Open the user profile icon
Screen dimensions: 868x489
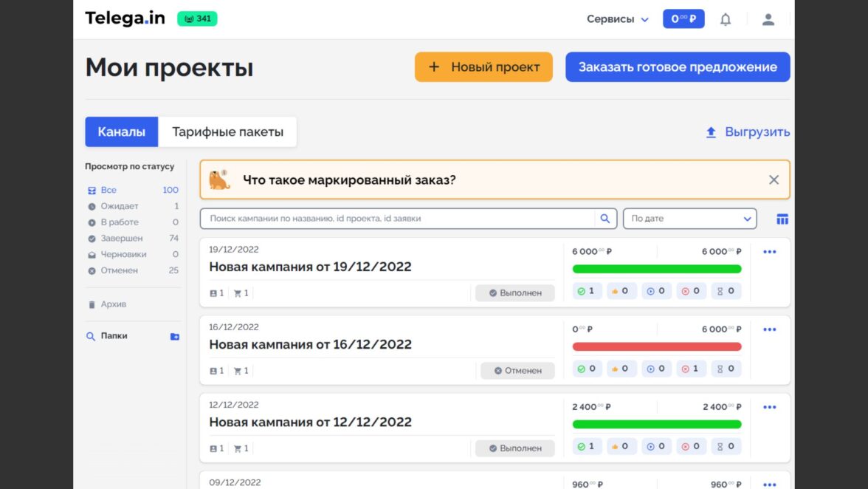click(x=768, y=20)
